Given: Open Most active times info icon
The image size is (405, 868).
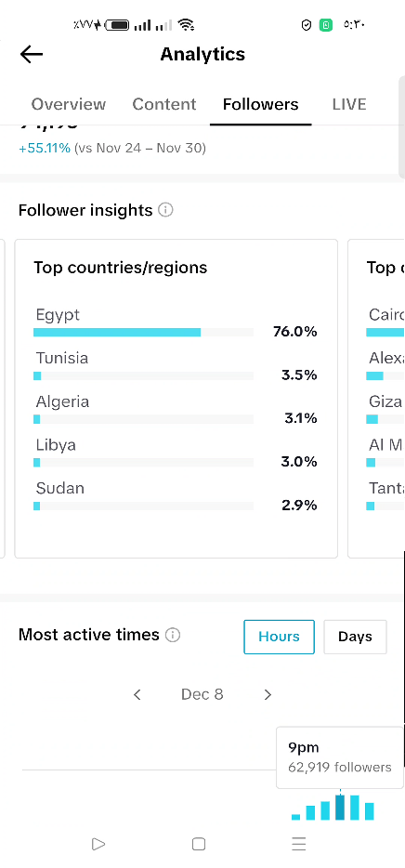Looking at the screenshot, I should click(173, 635).
